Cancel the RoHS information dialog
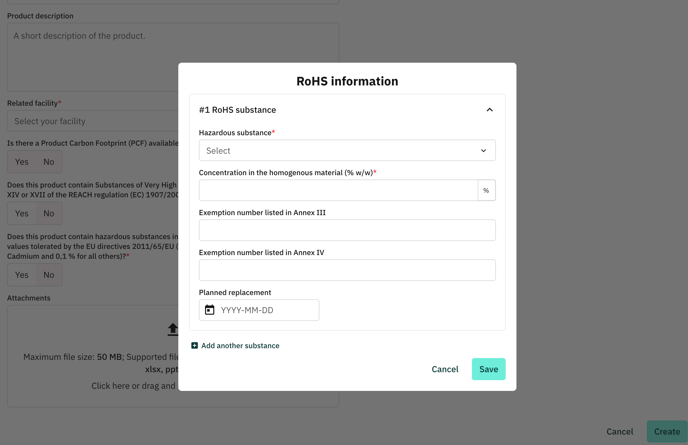 [444, 369]
